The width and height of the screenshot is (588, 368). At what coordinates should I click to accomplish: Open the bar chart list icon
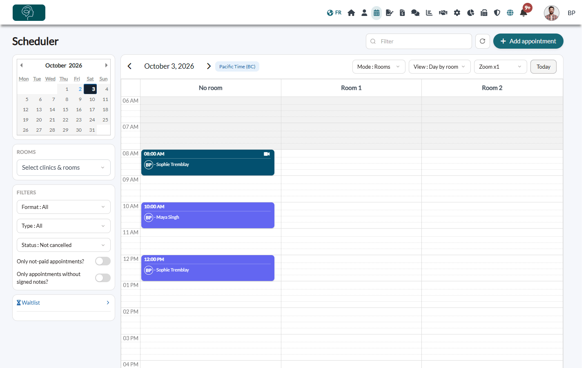point(429,13)
